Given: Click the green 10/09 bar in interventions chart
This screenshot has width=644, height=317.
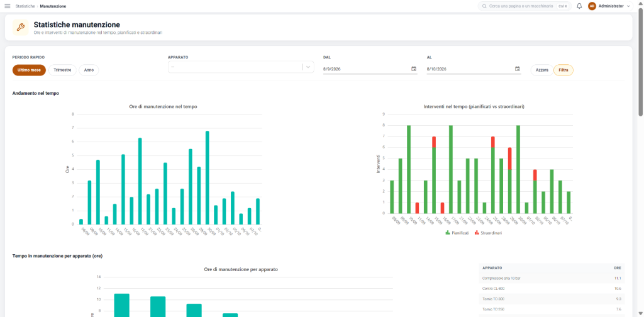Looking at the screenshot, I should pyautogui.click(x=409, y=169).
